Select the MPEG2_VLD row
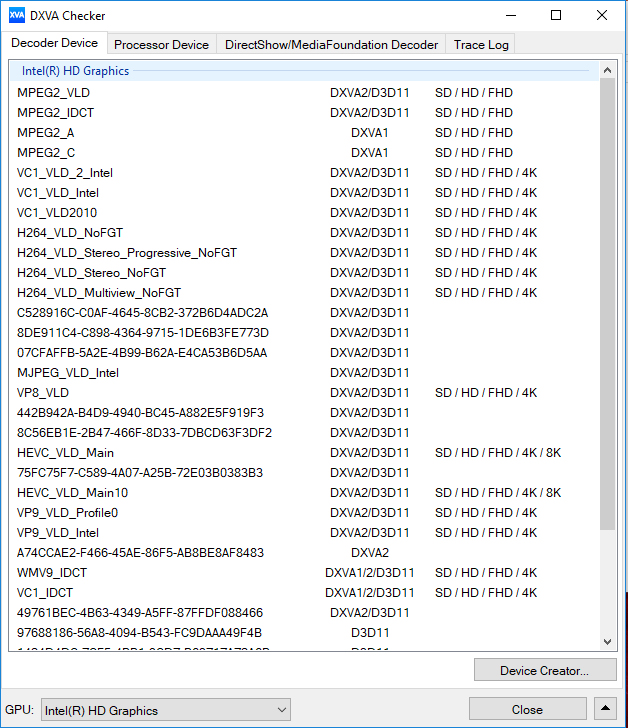The image size is (628, 728). 304,93
